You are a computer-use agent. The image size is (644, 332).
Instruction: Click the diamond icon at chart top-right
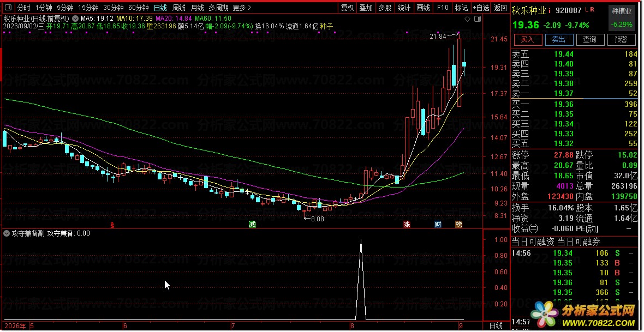coord(467,19)
